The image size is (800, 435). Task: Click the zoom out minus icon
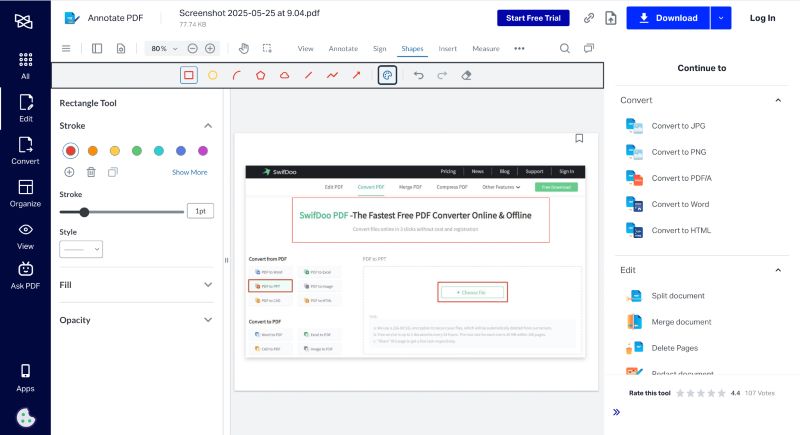click(192, 48)
